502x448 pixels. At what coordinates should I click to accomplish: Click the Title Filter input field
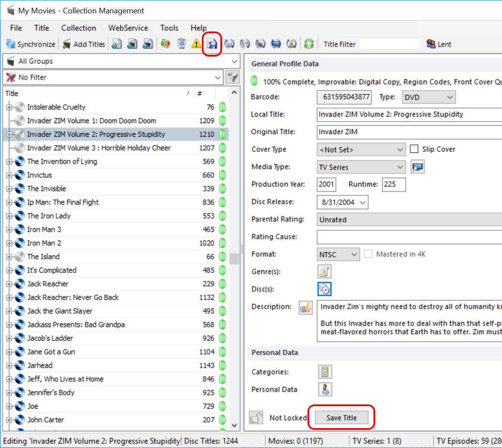tap(389, 44)
